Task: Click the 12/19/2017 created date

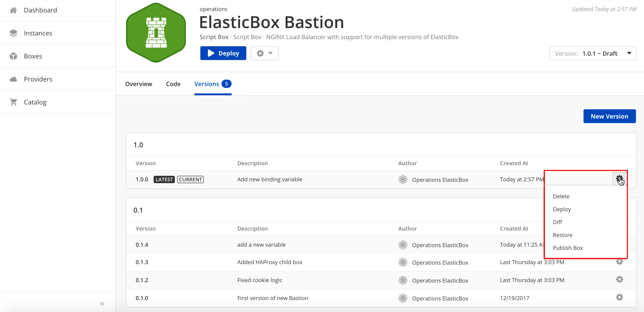Action: click(515, 298)
